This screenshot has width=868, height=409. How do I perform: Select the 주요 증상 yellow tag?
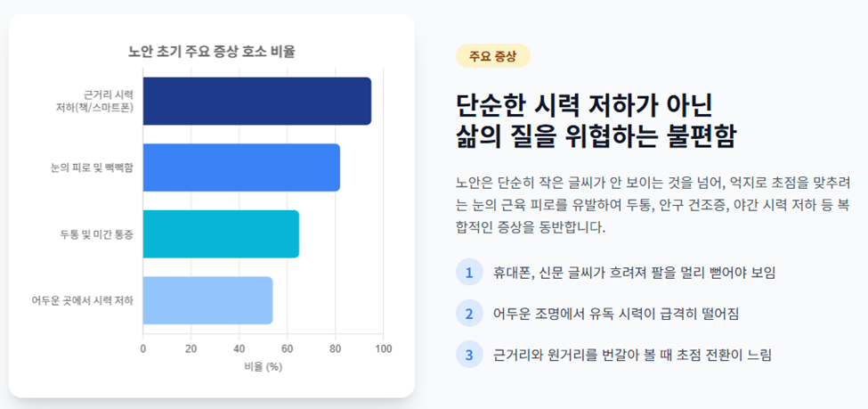[492, 55]
